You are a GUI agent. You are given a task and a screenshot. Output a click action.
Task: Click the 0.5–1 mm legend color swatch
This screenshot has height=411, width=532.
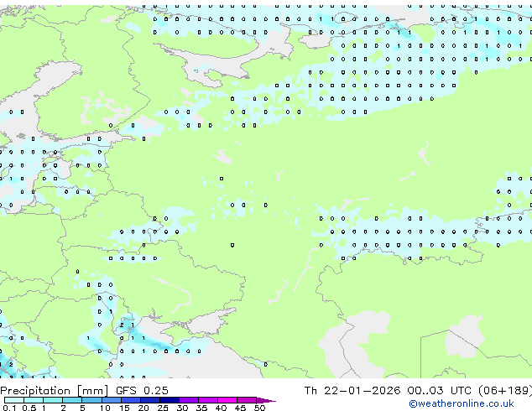coord(34,400)
